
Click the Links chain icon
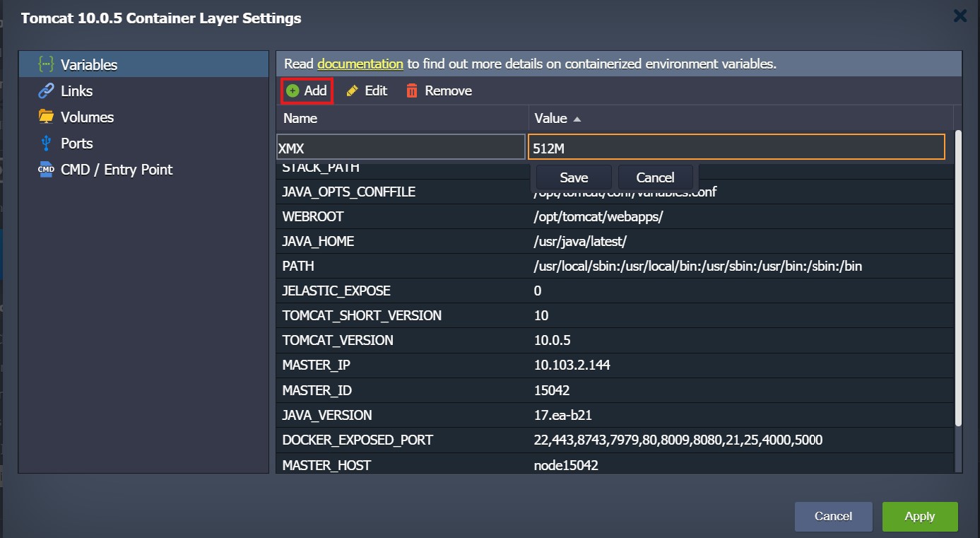pyautogui.click(x=46, y=91)
